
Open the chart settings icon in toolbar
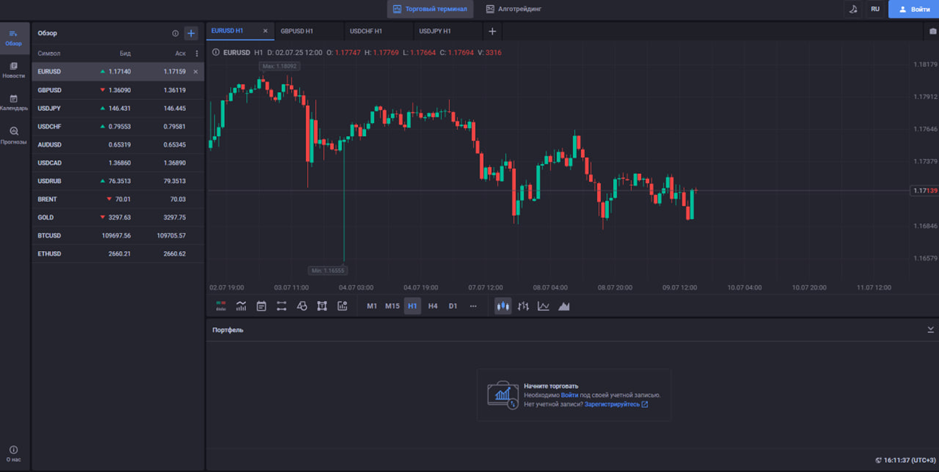[x=342, y=306]
